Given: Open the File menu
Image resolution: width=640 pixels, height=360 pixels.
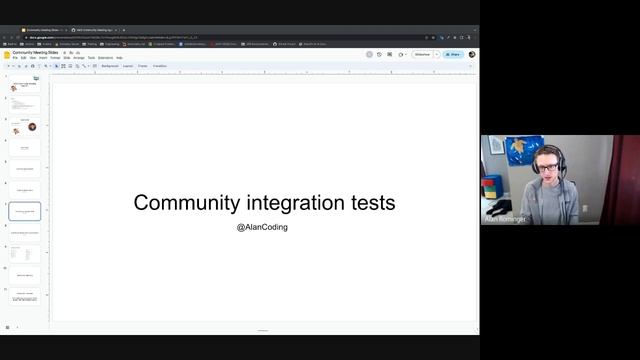Looking at the screenshot, I should point(15,58).
